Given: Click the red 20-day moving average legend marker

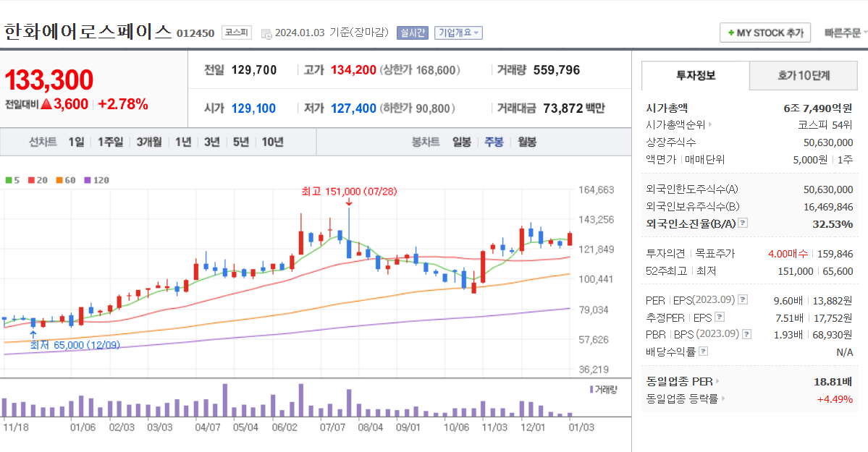Looking at the screenshot, I should (32, 180).
